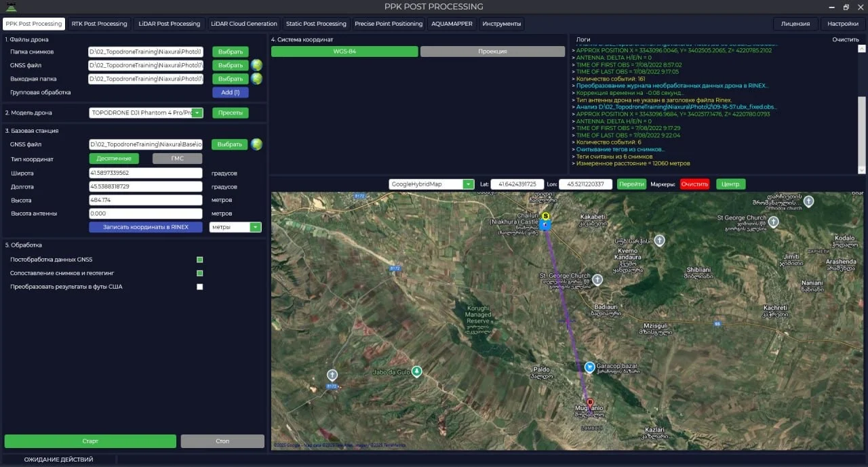Open the AQUAMAPPER tab
Screen dimensions: 868x467
452,24
